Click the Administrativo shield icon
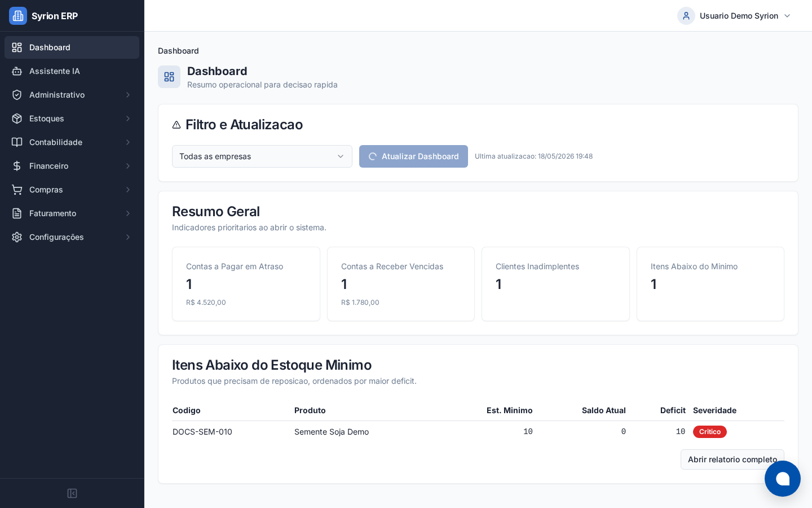Image resolution: width=812 pixels, height=508 pixels. pos(17,95)
